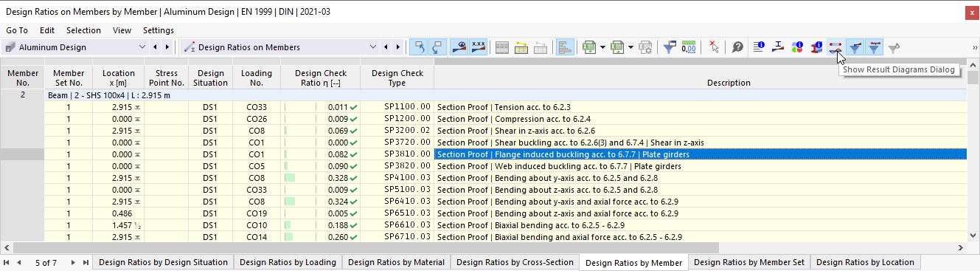
Task: Go to previous table next to Design Ratios
Action: click(386, 47)
